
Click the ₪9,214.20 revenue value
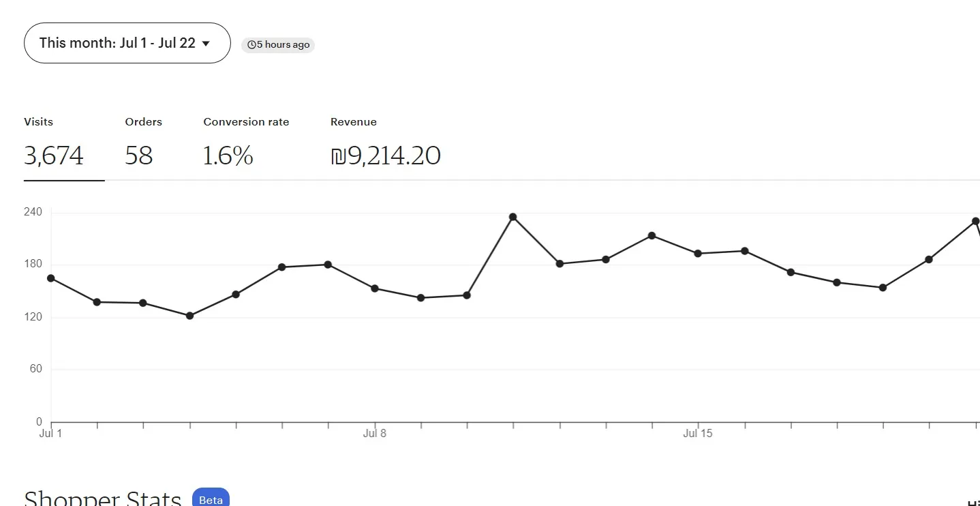[386, 156]
